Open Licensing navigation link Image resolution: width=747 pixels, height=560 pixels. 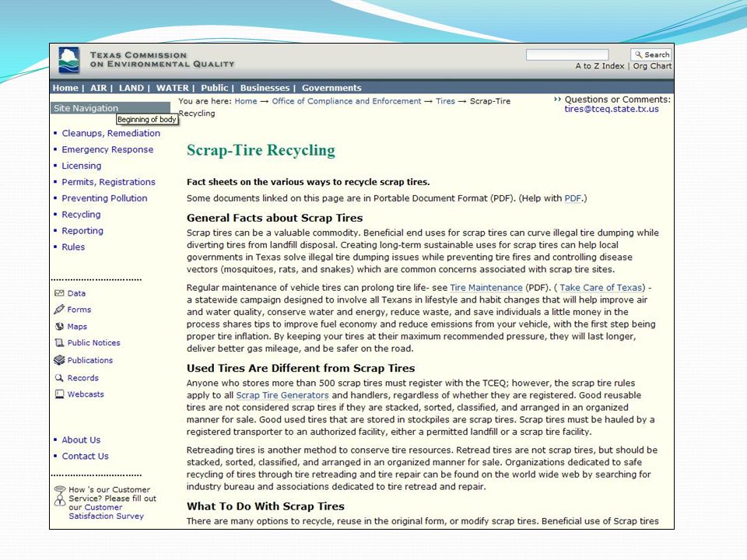(x=82, y=166)
